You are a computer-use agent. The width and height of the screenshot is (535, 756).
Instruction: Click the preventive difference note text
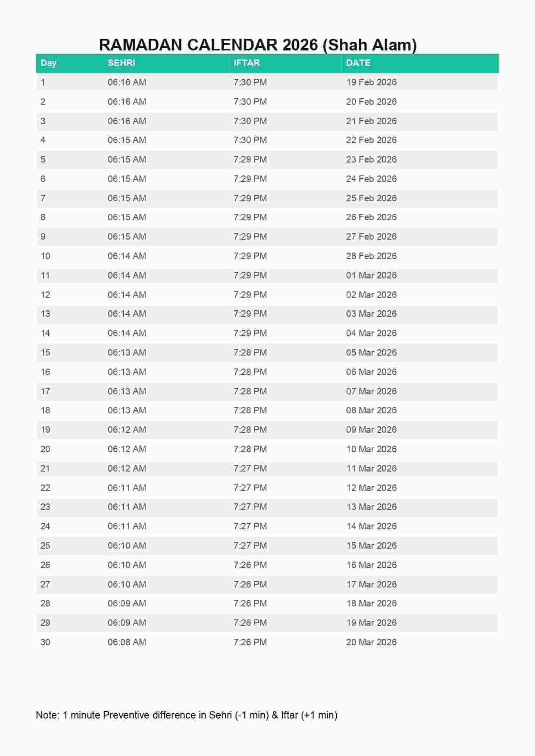186,715
